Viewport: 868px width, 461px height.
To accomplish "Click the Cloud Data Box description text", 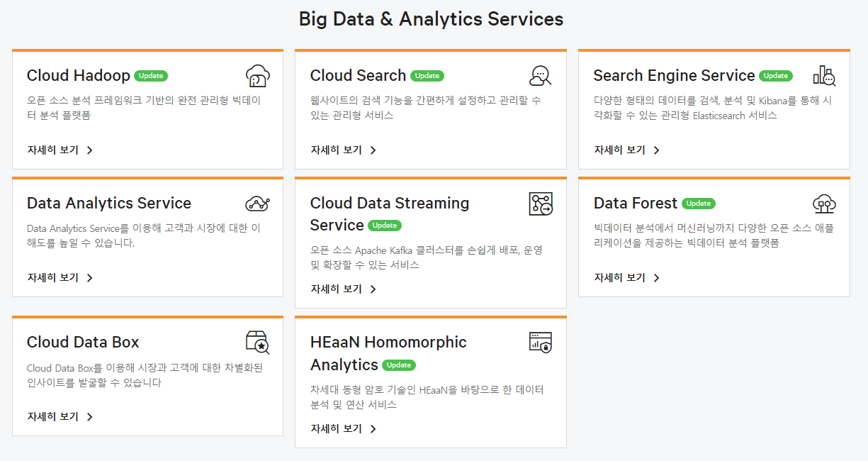I will 145,375.
